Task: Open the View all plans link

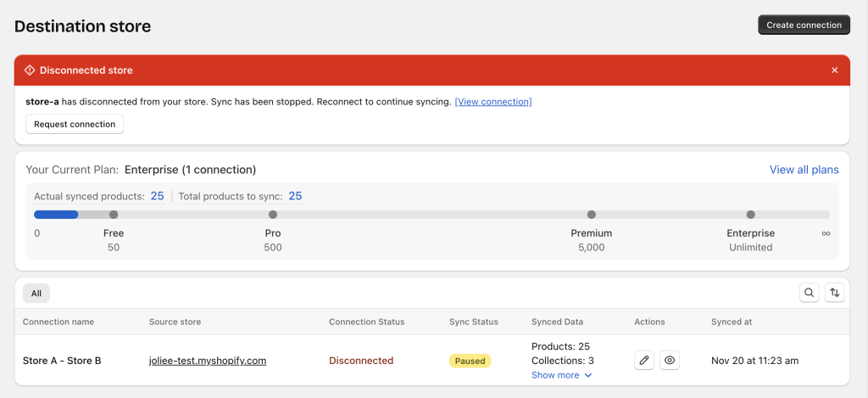Action: click(804, 170)
